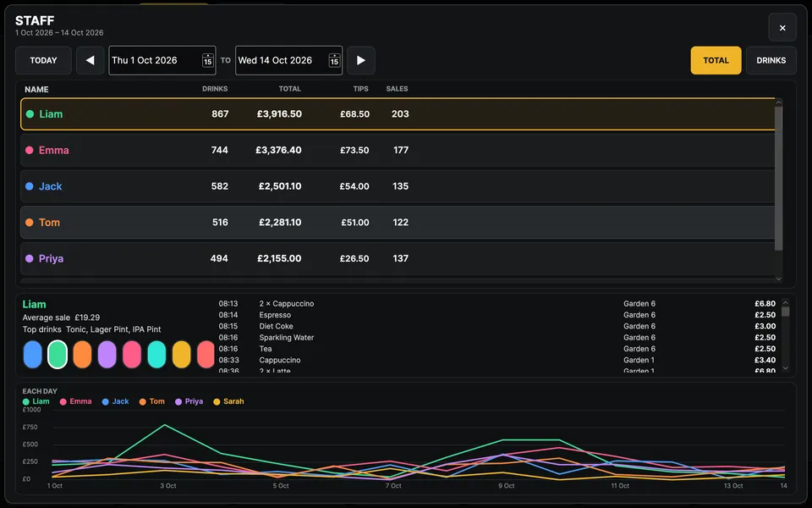Toggle Priya in chart legend
The height and width of the screenshot is (508, 812).
point(189,401)
